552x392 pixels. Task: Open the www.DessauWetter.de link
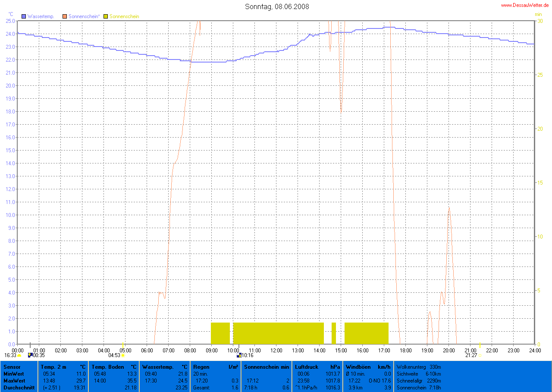point(525,5)
